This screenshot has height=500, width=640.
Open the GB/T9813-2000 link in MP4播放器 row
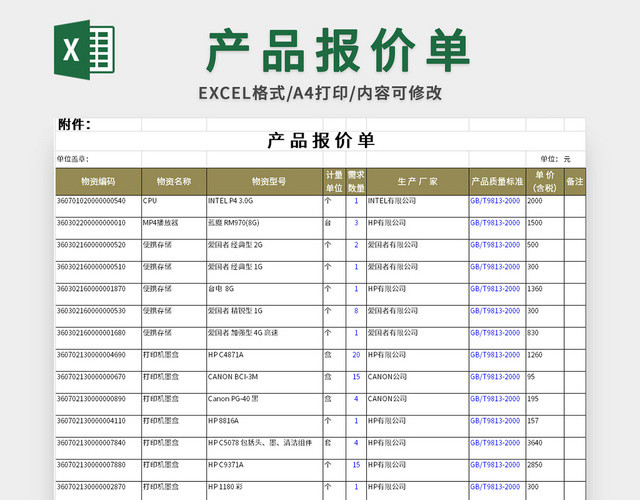click(495, 223)
